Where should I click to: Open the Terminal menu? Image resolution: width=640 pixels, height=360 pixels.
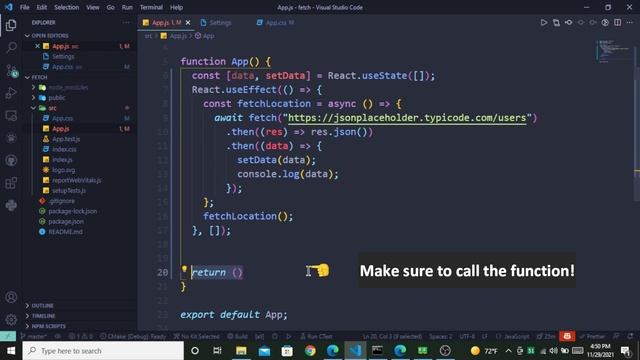click(x=151, y=7)
